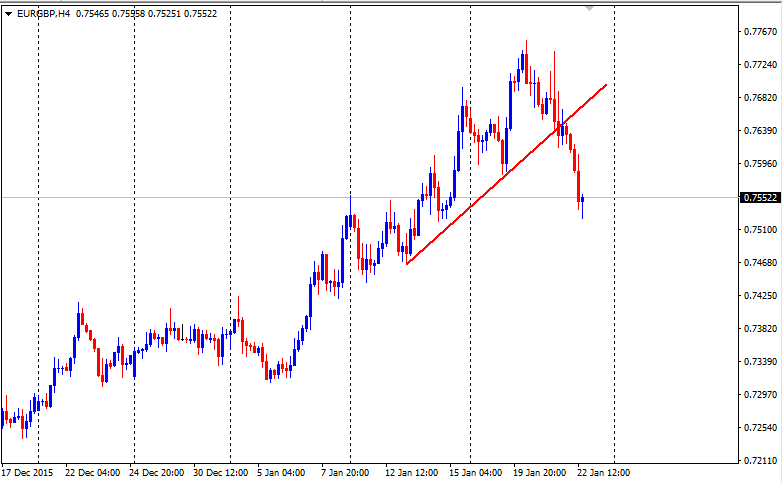Viewport: 783px width, 483px height.
Task: Open the chart menu triangle beside EURGBP,H4
Action: pos(8,14)
